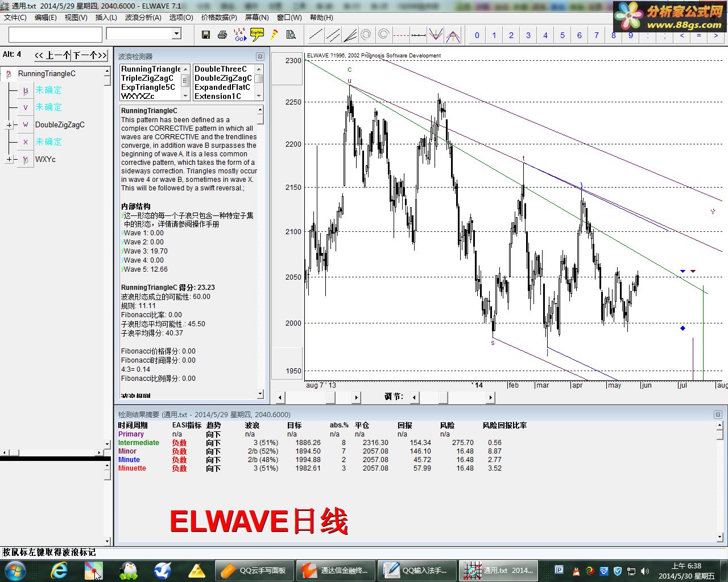Select DoubleThreeC in the right pattern list
The image size is (728, 582).
click(221, 69)
